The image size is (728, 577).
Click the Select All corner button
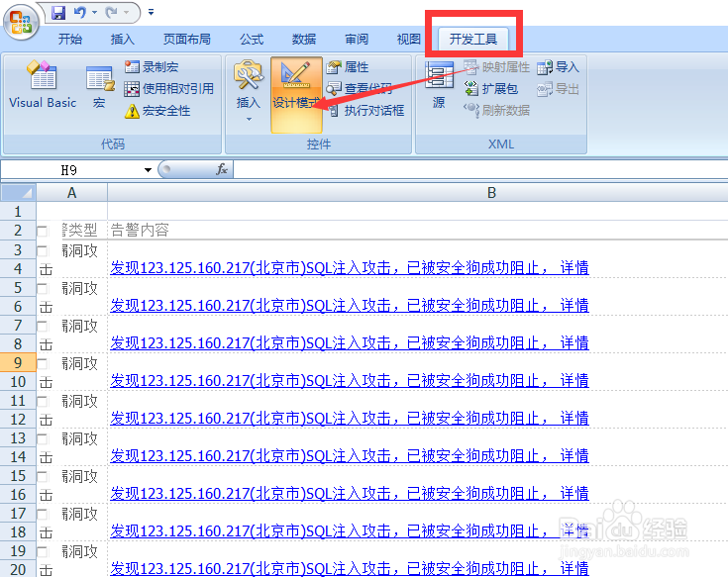click(18, 192)
